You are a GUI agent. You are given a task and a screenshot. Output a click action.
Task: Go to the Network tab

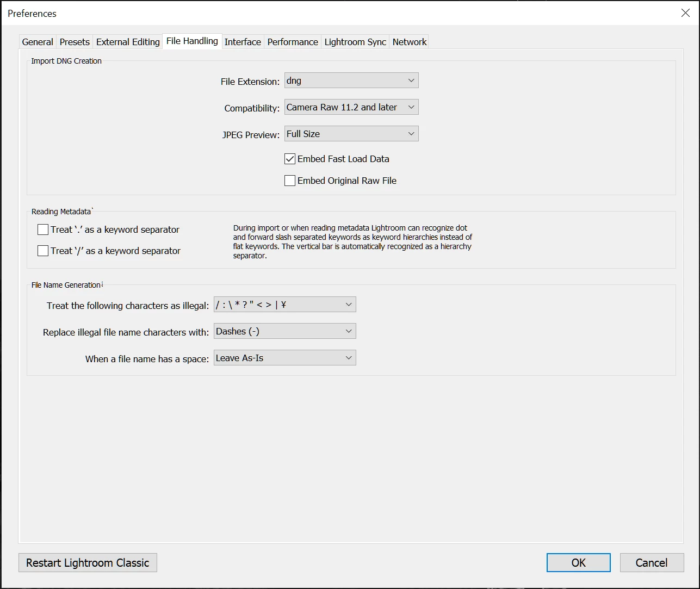[410, 42]
